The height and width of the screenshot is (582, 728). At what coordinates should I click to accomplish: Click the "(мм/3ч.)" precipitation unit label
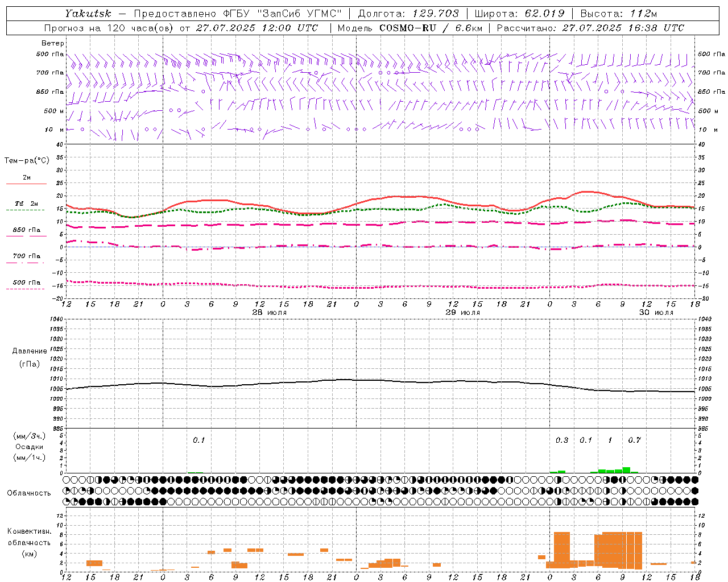[x=29, y=436]
